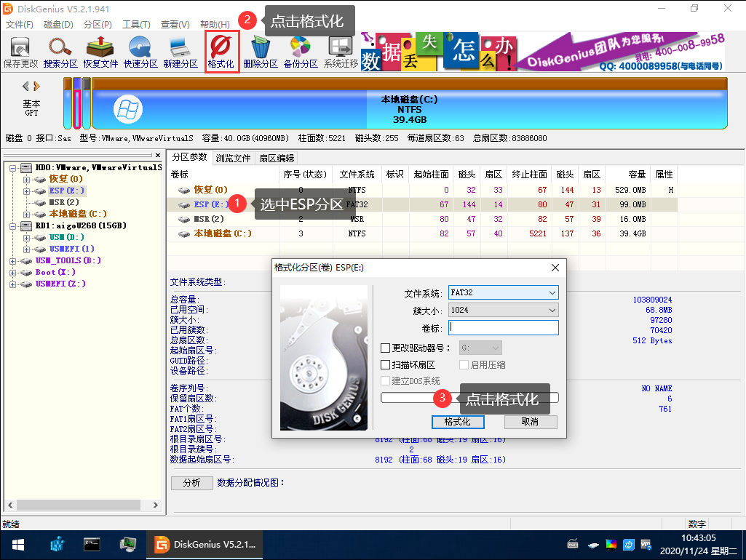Expand the 恢复(0) node in the disk tree
The width and height of the screenshot is (746, 560).
(x=27, y=180)
